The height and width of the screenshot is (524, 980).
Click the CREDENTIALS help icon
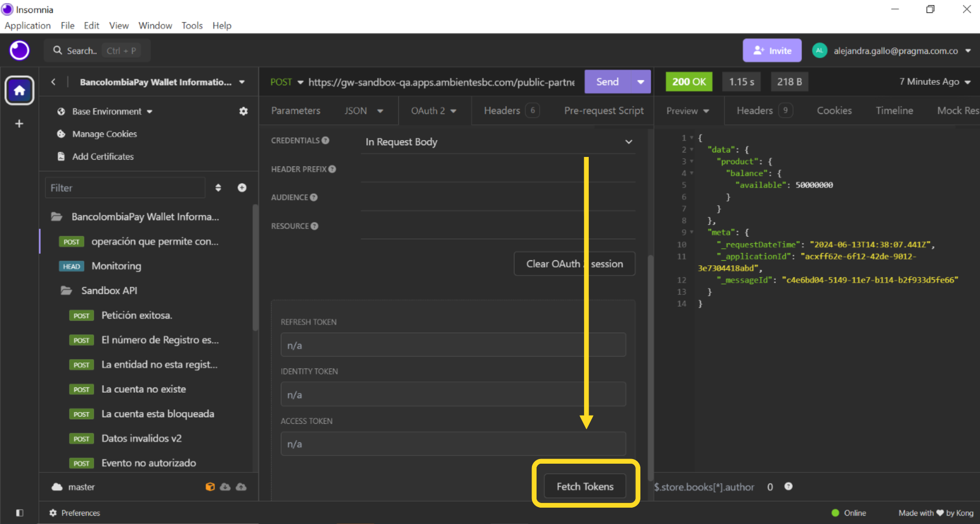[x=326, y=140]
